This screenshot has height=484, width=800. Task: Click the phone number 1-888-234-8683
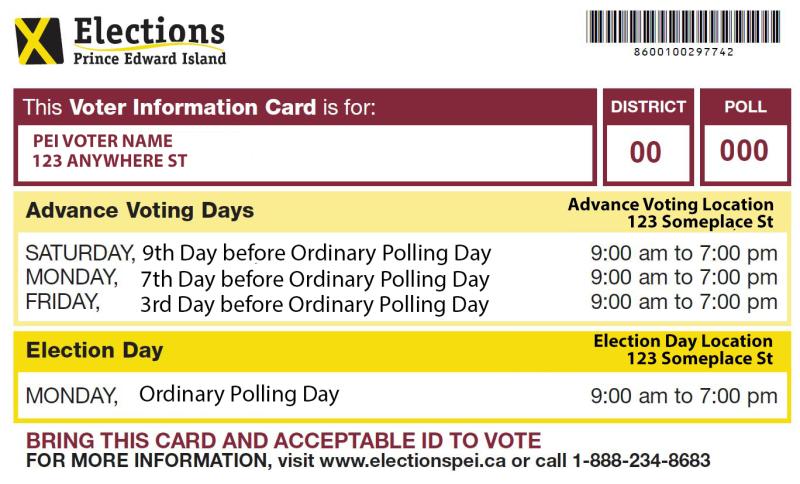tap(641, 460)
